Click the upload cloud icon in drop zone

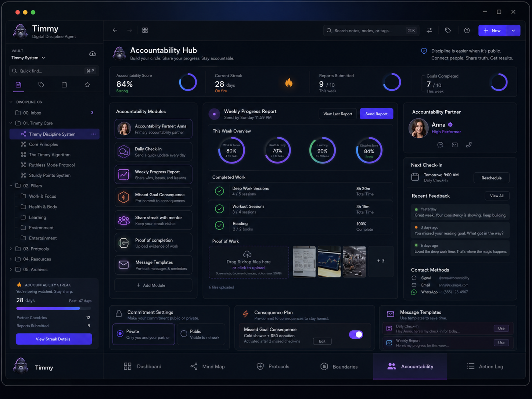[x=247, y=254]
